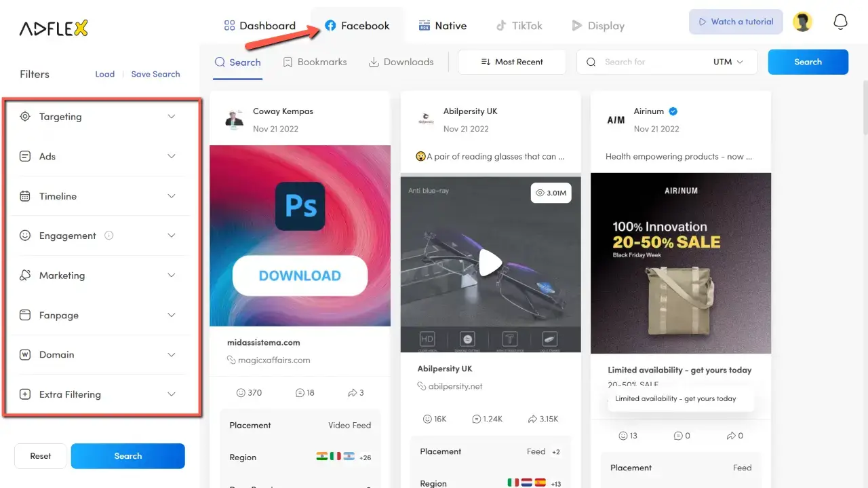
Task: Open the UTM dropdown in the search bar
Action: [728, 61]
